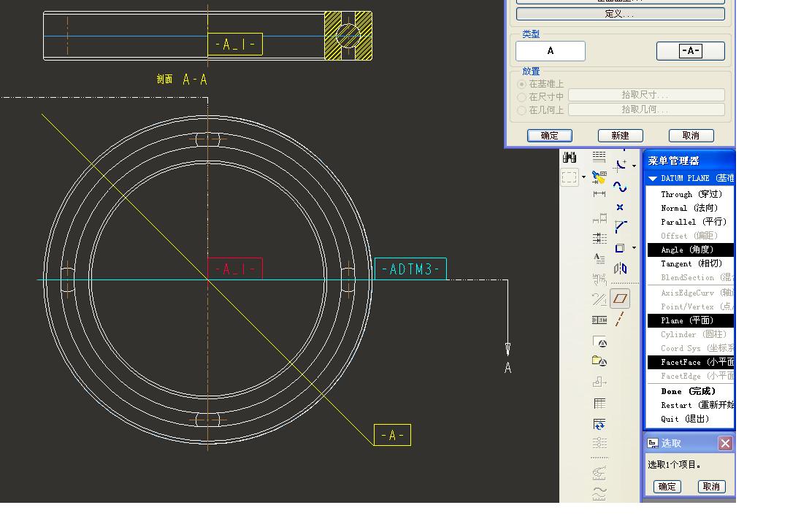
Task: Choose Normal (法向) constraint
Action: tap(691, 208)
